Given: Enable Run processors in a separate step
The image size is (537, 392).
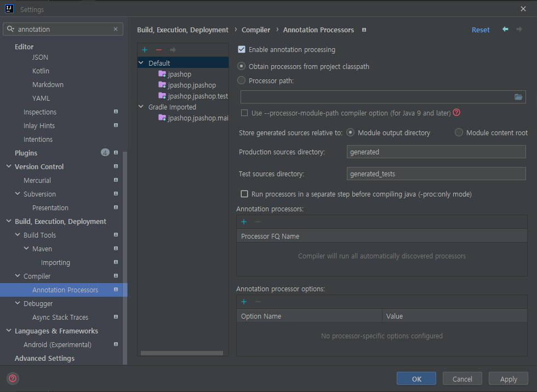Looking at the screenshot, I should coord(244,194).
